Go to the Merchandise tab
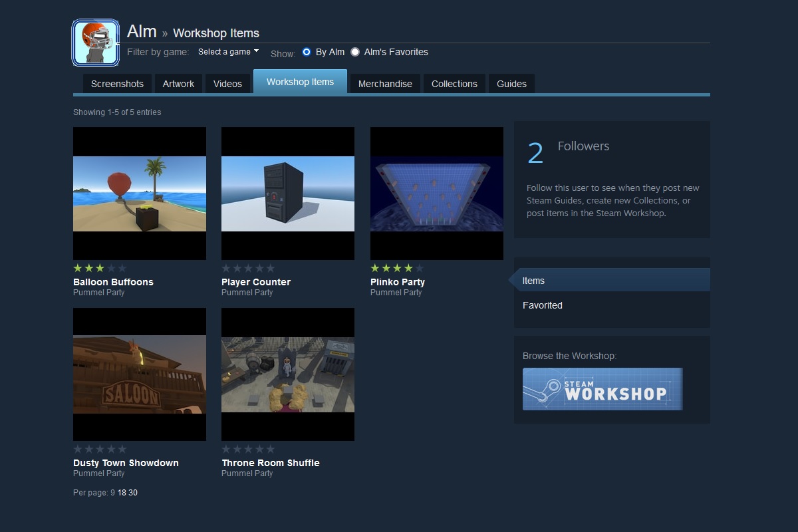 (x=385, y=84)
